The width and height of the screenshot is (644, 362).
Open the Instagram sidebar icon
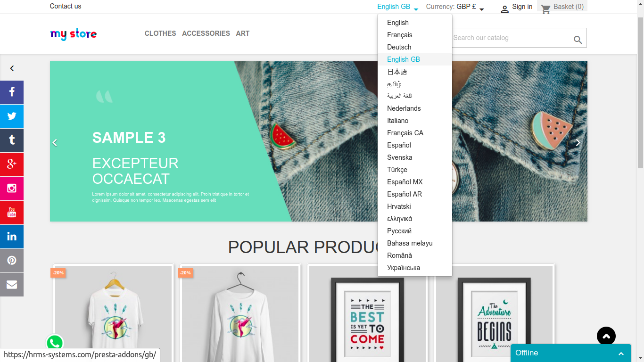(12, 189)
